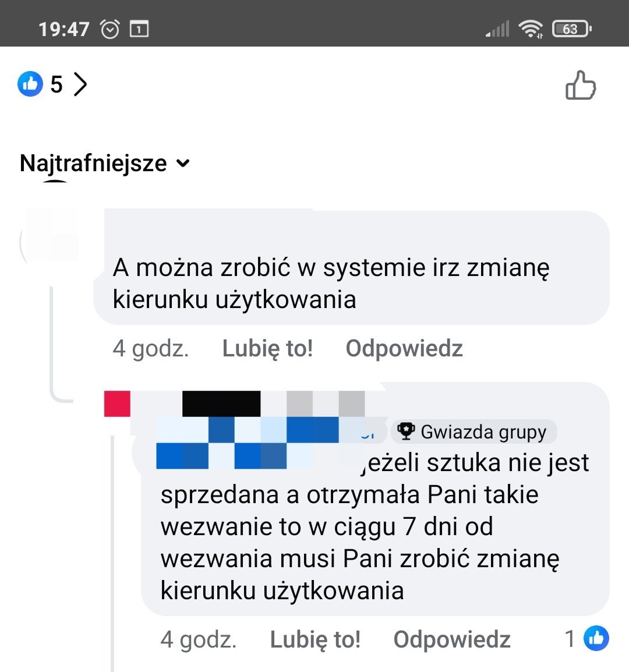Image resolution: width=629 pixels, height=672 pixels.
Task: Tap the Gwiazda grupy badge
Action: tap(473, 432)
